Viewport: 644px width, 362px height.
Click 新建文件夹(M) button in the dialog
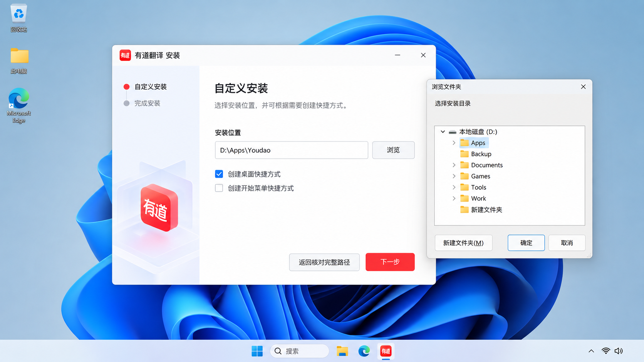coord(463,243)
